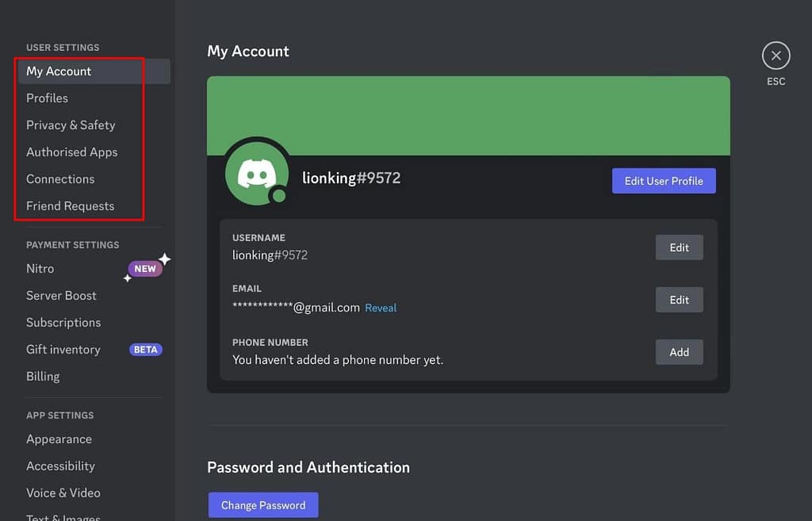Close settings with the ESC circle icon

pyautogui.click(x=776, y=56)
